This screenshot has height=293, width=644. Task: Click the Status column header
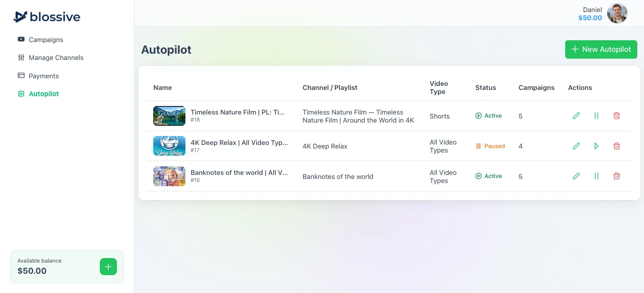click(x=485, y=88)
